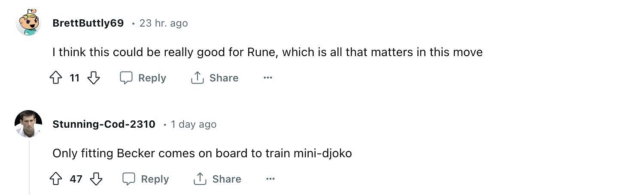Viewport: 644px width, 195px height.
Task: Click the '23 hr. ago' timestamp
Action: click(x=164, y=23)
